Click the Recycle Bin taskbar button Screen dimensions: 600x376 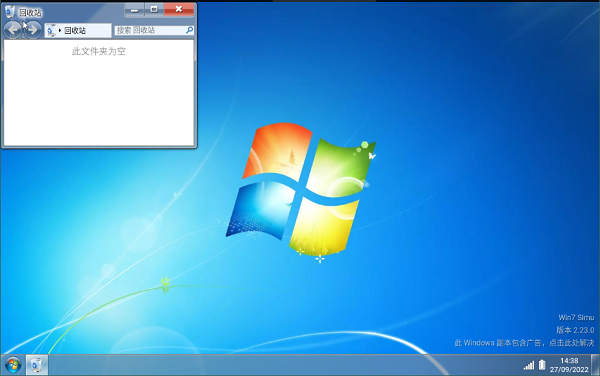(37, 365)
